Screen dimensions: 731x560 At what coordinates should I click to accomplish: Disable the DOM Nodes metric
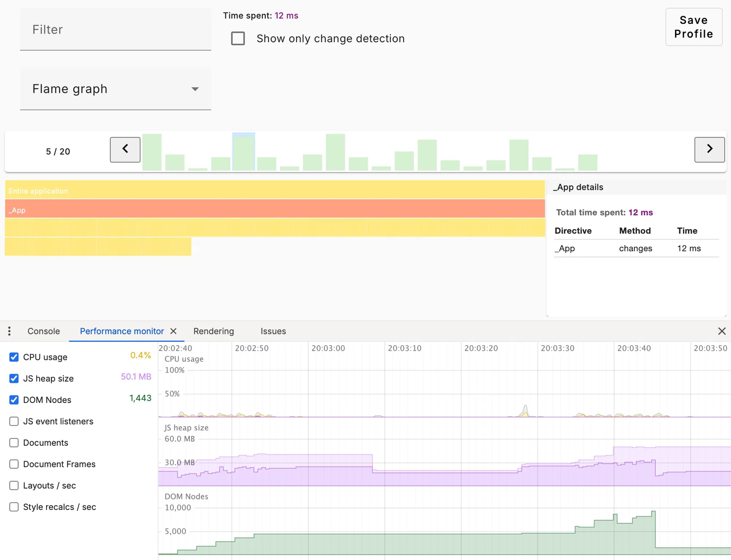tap(14, 400)
